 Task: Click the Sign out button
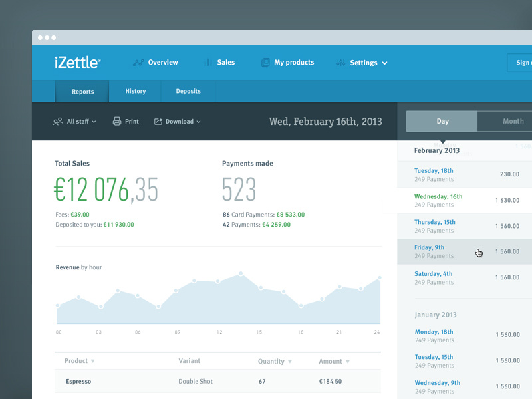[x=520, y=63]
